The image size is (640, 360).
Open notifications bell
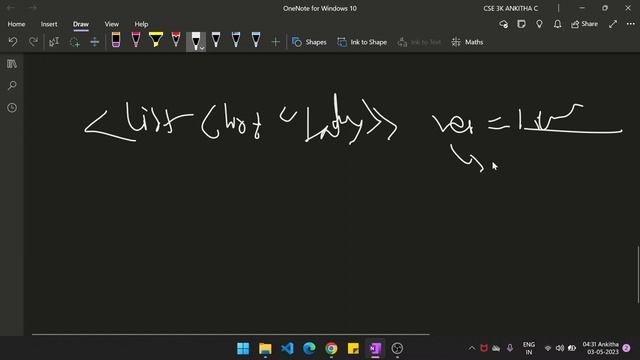557,24
